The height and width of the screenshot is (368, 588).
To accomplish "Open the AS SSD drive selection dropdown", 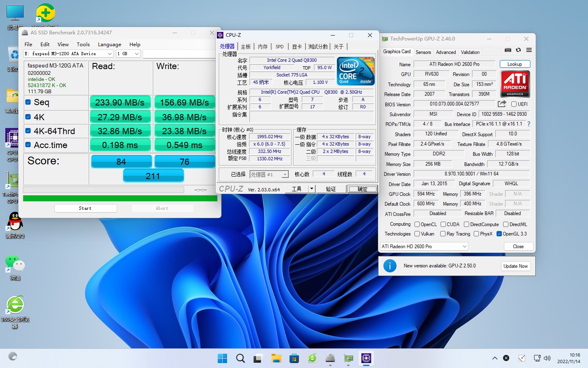I will coord(68,54).
